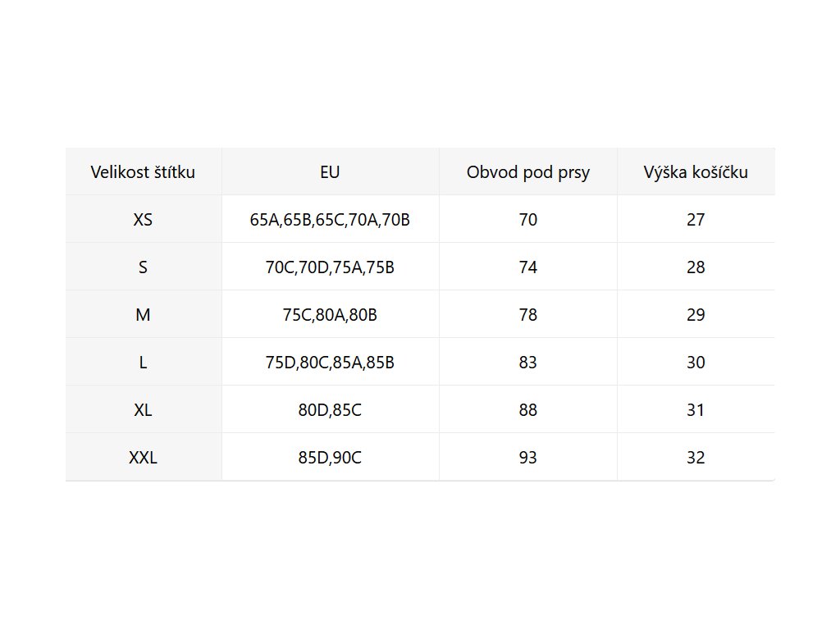Select the XXL size row label

tap(143, 458)
